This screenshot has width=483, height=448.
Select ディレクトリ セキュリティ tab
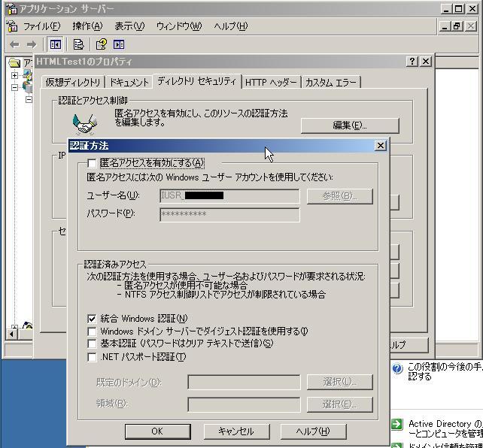pos(197,81)
